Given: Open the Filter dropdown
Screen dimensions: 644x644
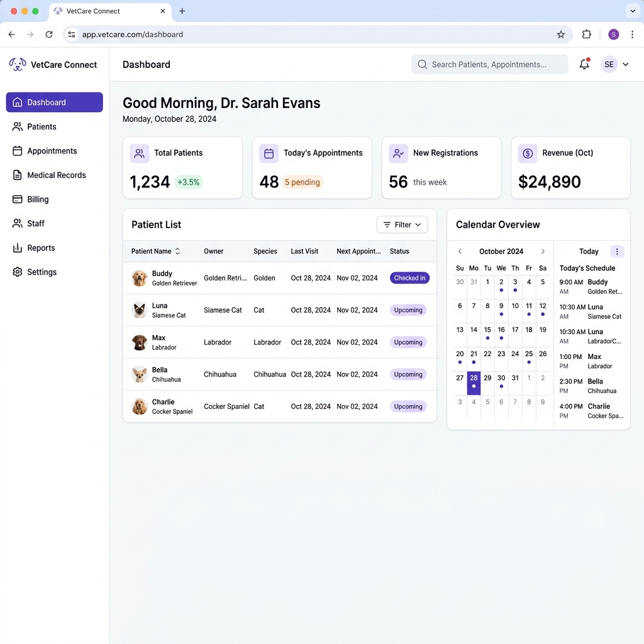Looking at the screenshot, I should pyautogui.click(x=402, y=225).
